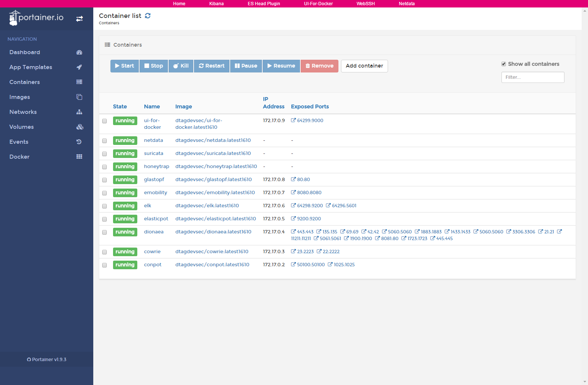Open Netdata in top bar
The image size is (588, 385).
[407, 4]
